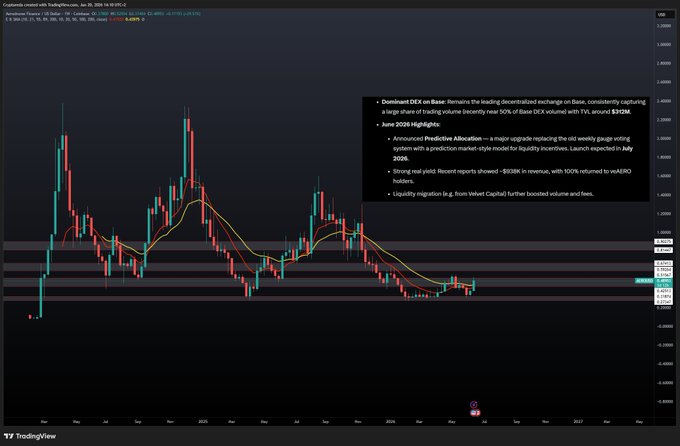Click the 0.81447 price level label

664,250
